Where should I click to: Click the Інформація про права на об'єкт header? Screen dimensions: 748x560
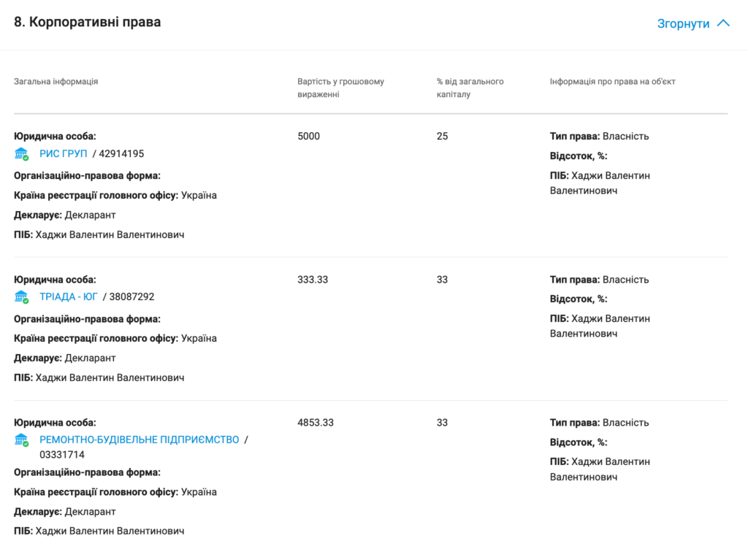(x=612, y=81)
